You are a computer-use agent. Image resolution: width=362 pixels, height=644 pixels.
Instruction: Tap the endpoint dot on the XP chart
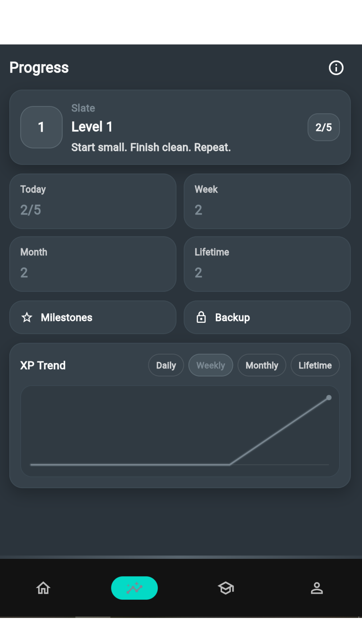tap(329, 397)
